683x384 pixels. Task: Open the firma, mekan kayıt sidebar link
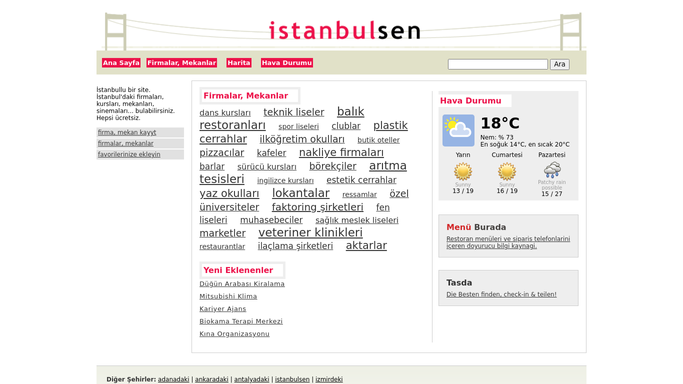pyautogui.click(x=127, y=132)
